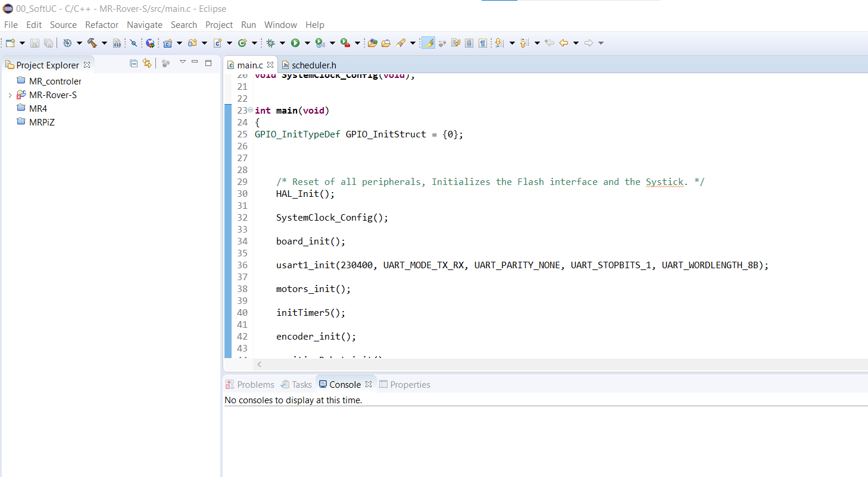This screenshot has height=477, width=868.
Task: Click the Skip All Breakpoints icon
Action: tap(133, 43)
